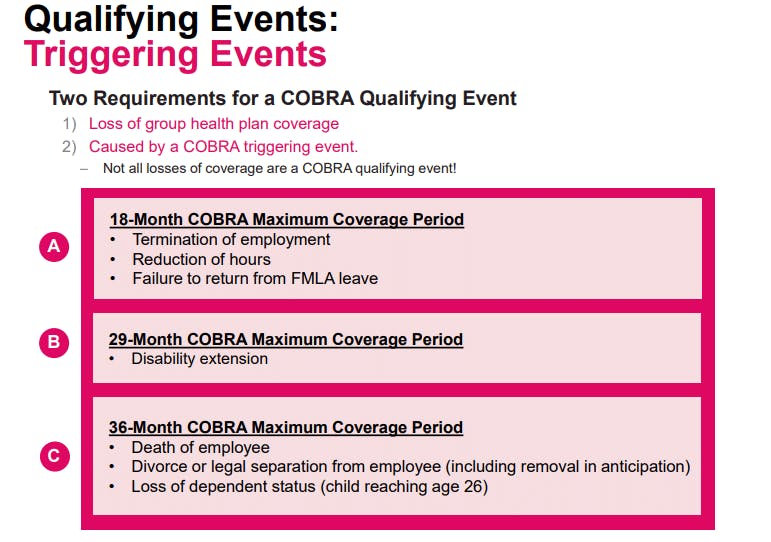This screenshot has width=771, height=542.
Task: Click Divorce or legal separation from employee line
Action: 411,466
